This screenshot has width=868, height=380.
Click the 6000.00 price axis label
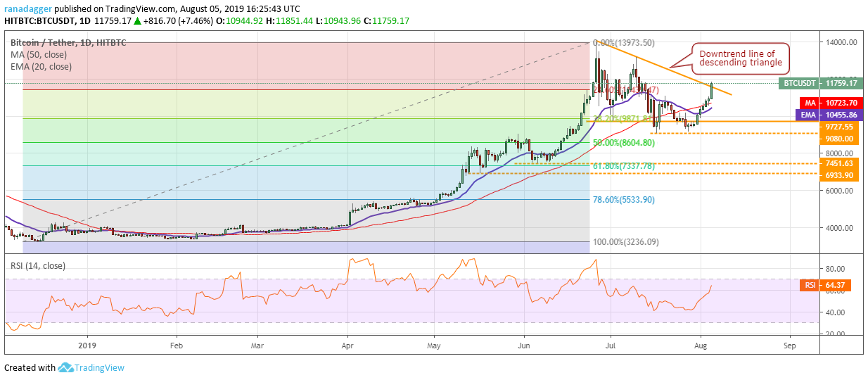point(840,191)
